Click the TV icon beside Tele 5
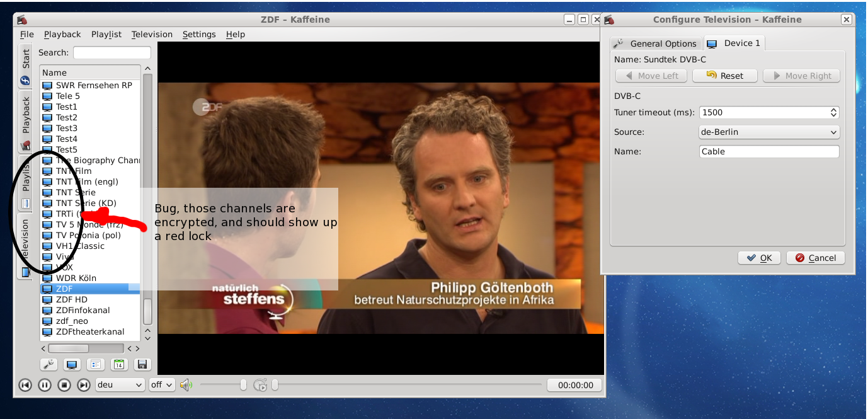 click(47, 96)
